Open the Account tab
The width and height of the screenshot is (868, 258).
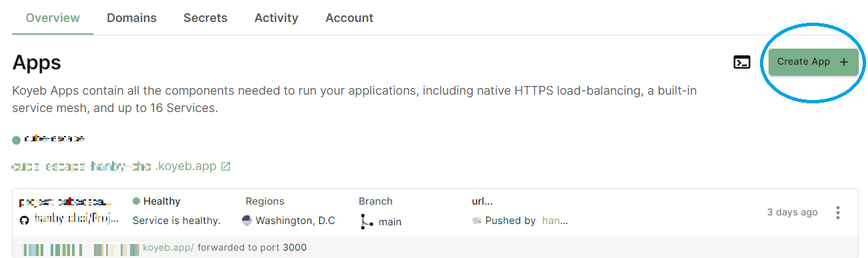pos(349,18)
